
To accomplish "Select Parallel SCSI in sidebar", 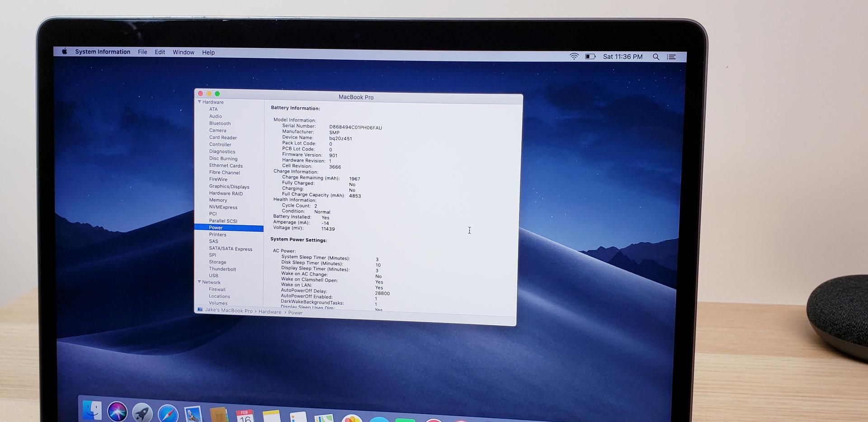I will tap(223, 221).
